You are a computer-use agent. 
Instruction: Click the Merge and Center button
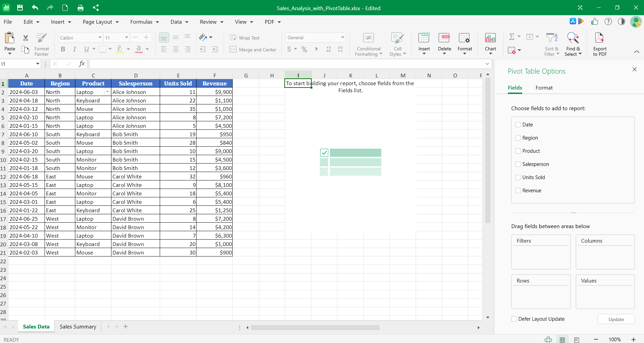coord(253,50)
